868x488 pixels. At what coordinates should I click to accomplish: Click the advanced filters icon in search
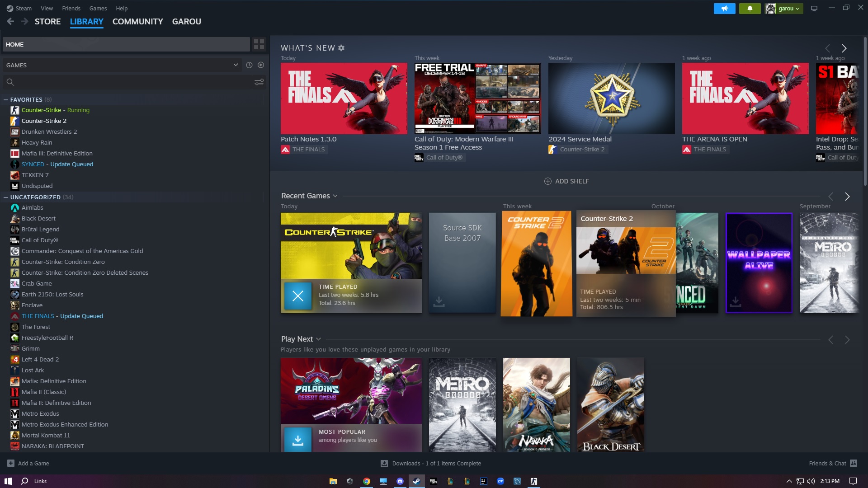(259, 82)
